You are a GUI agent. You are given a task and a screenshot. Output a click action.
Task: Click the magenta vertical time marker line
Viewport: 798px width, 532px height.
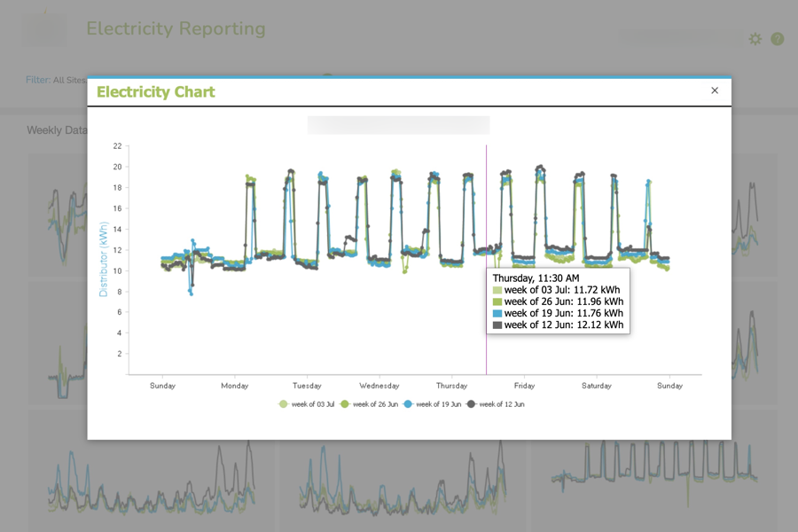pos(486,222)
